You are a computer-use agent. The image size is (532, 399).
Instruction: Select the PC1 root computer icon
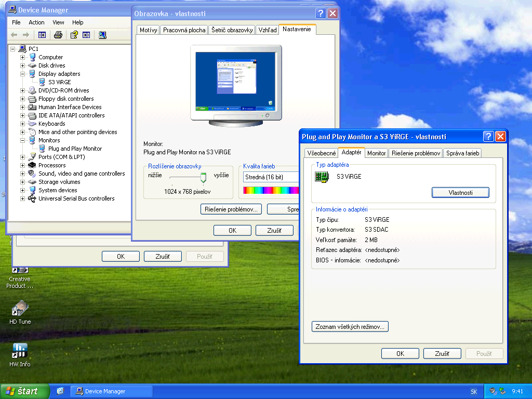pyautogui.click(x=22, y=48)
